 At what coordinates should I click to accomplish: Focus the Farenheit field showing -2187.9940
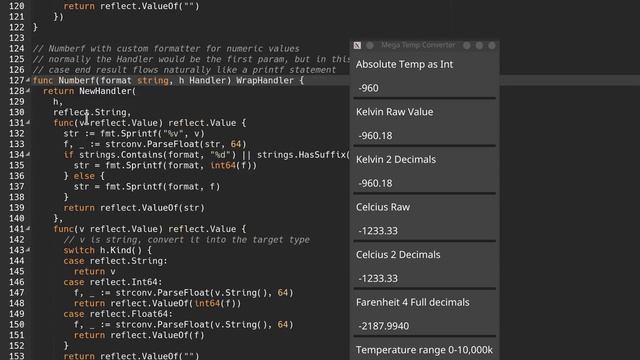pos(424,326)
